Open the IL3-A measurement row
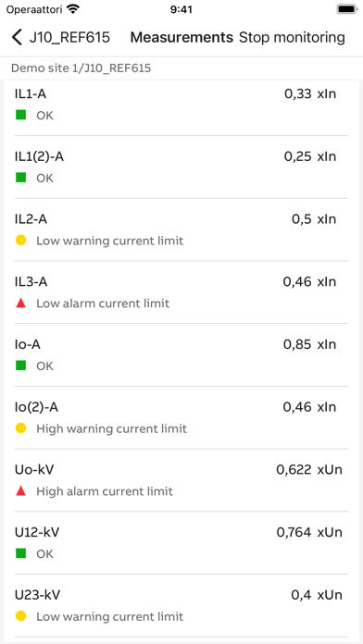Viewport: 363px width, 644px height. click(x=181, y=292)
